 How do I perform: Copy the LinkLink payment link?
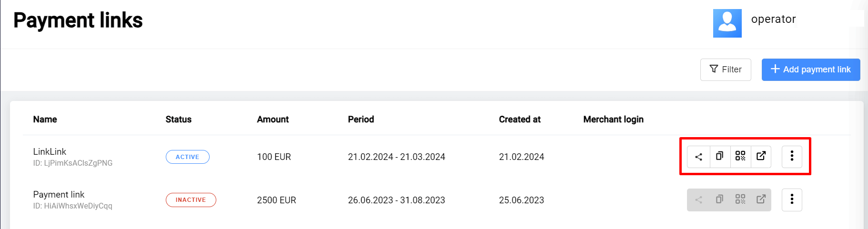(719, 156)
